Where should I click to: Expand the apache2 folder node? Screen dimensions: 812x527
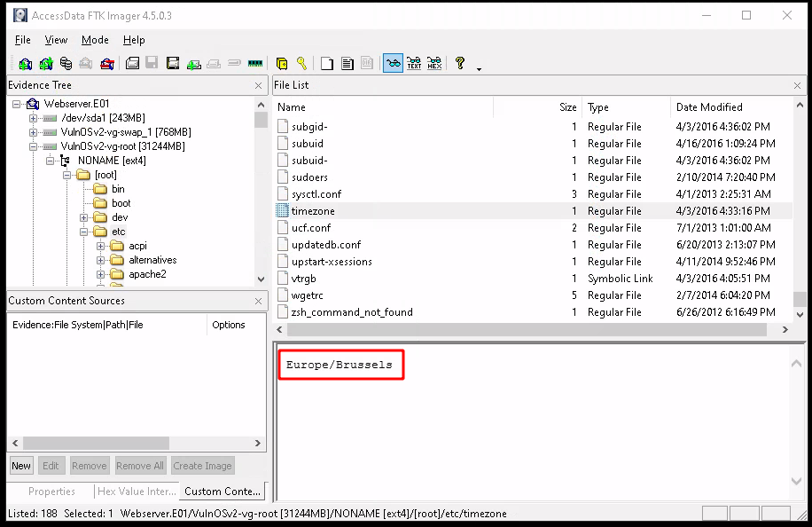pos(101,275)
